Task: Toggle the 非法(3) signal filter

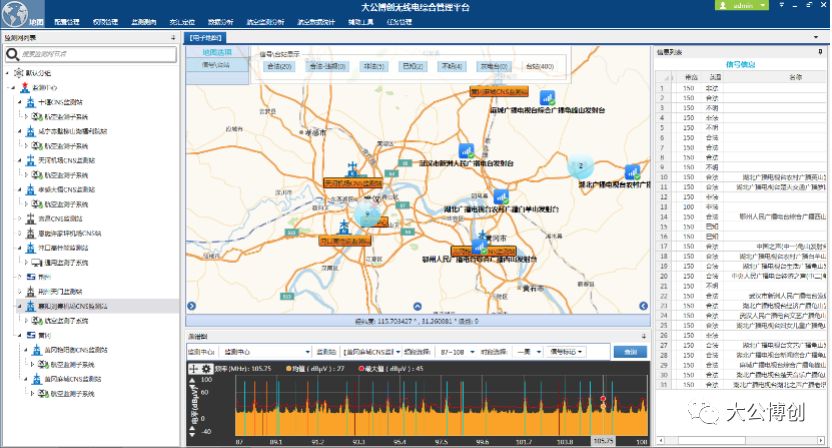Action: 372,66
